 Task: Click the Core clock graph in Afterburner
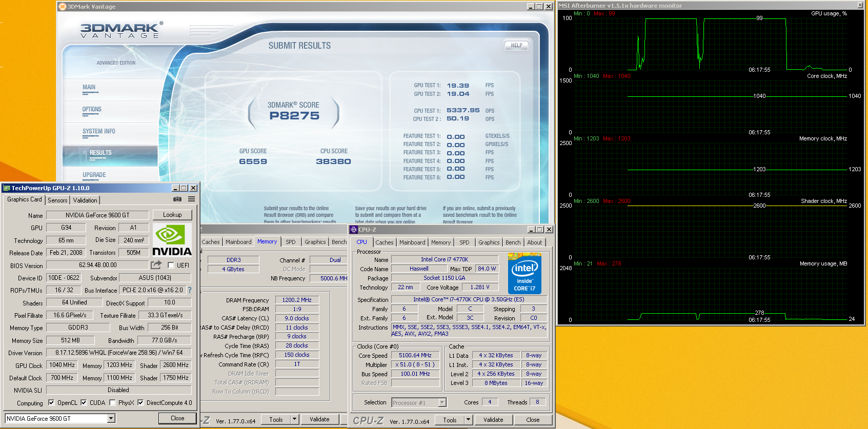pyautogui.click(x=710, y=106)
